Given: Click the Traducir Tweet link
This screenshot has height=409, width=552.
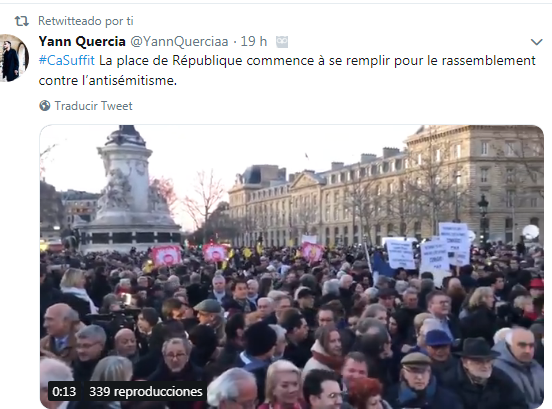Looking at the screenshot, I should click(x=93, y=106).
